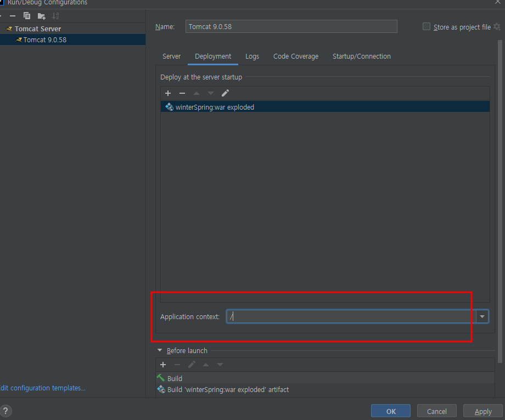Image resolution: width=505 pixels, height=420 pixels.
Task: Open the Startup/Connection tab
Action: click(361, 56)
